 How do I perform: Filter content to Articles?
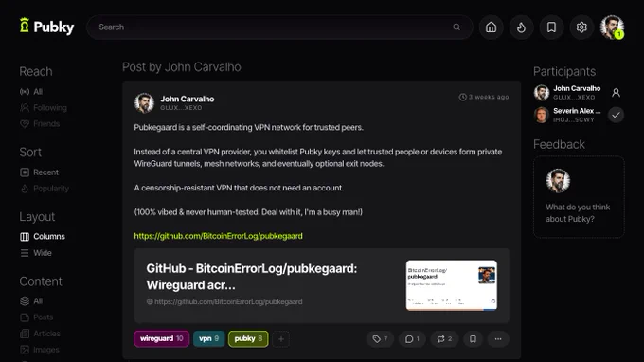pyautogui.click(x=40, y=334)
